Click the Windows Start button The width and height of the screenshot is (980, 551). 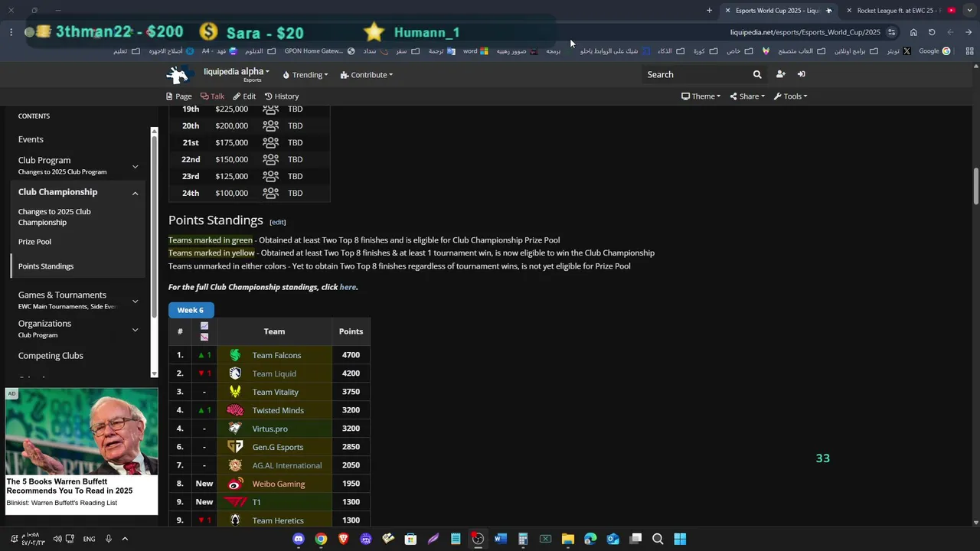[x=680, y=539]
